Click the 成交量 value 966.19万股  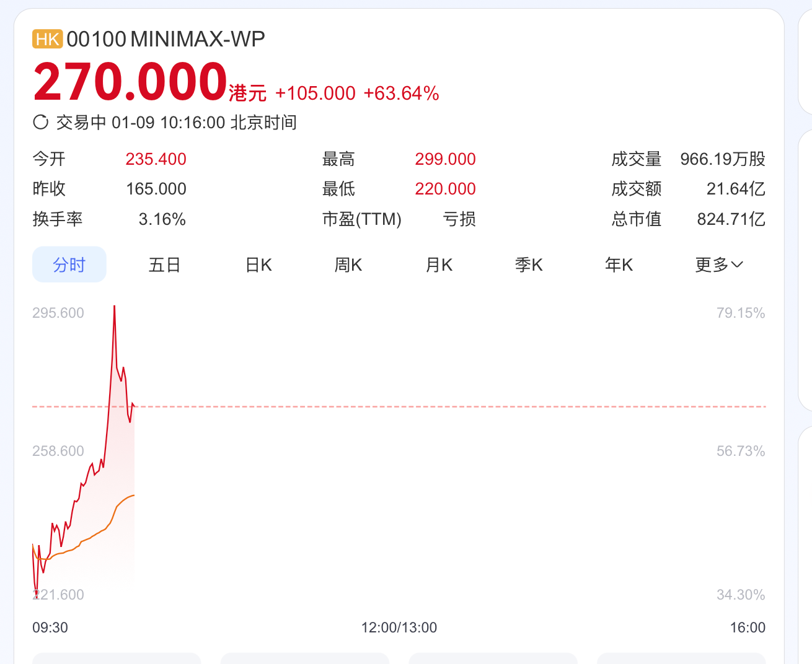[722, 159]
